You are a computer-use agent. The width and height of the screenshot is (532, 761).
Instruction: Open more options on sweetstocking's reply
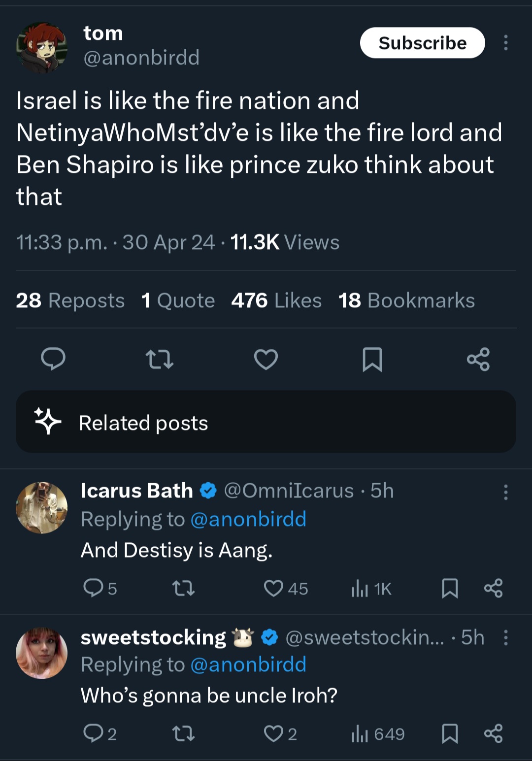click(506, 637)
